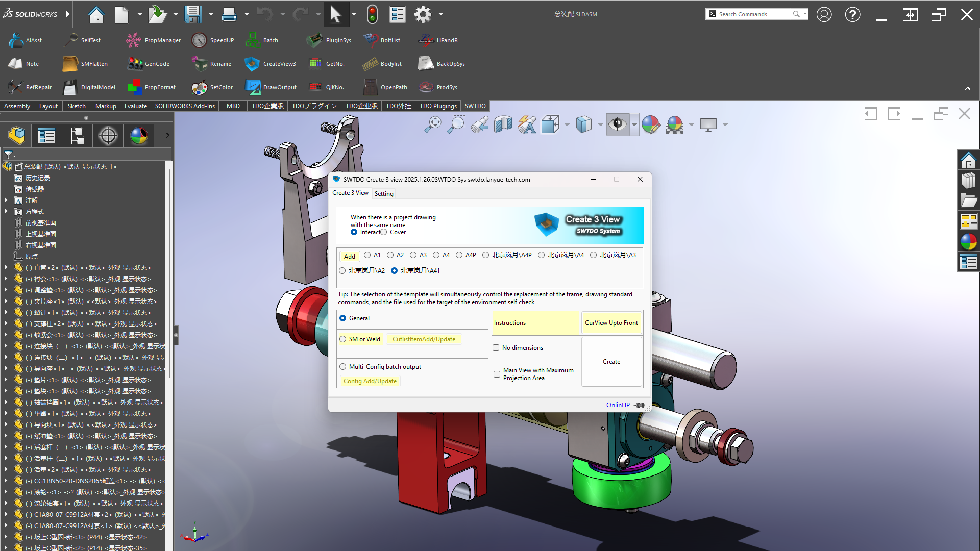
Task: Open the PropManager tool
Action: [133, 40]
